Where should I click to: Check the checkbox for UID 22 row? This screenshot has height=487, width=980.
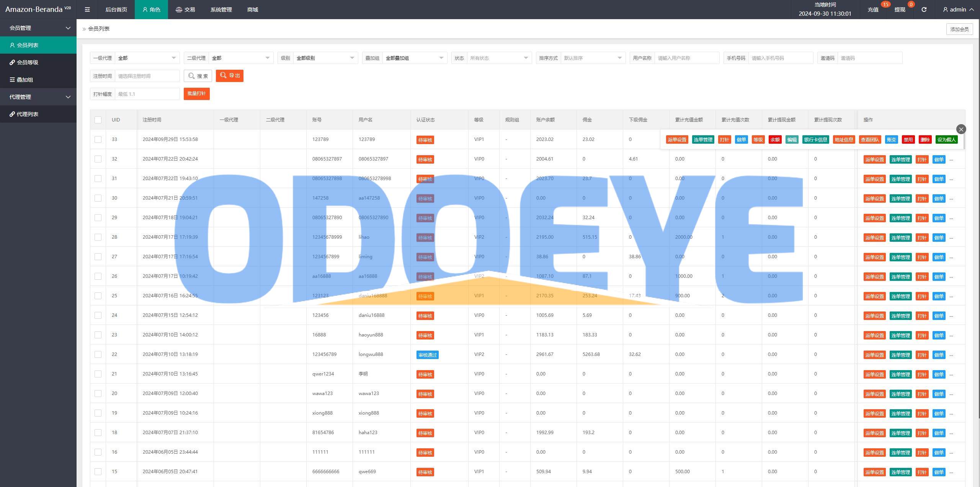(98, 354)
